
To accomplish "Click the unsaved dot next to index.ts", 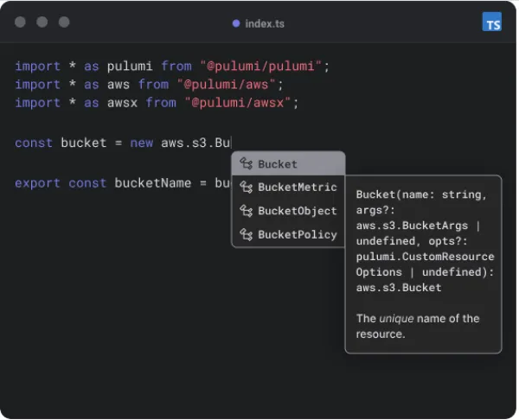I will (236, 23).
